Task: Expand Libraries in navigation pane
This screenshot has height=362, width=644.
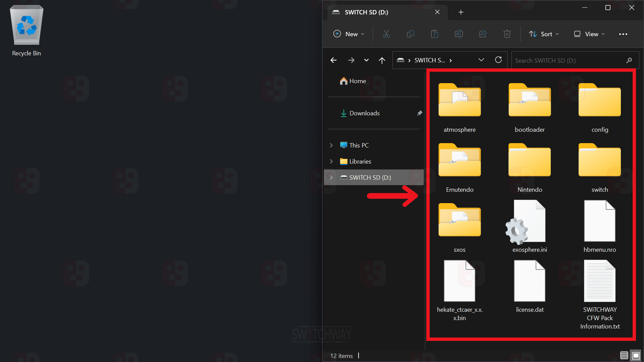Action: coord(331,161)
